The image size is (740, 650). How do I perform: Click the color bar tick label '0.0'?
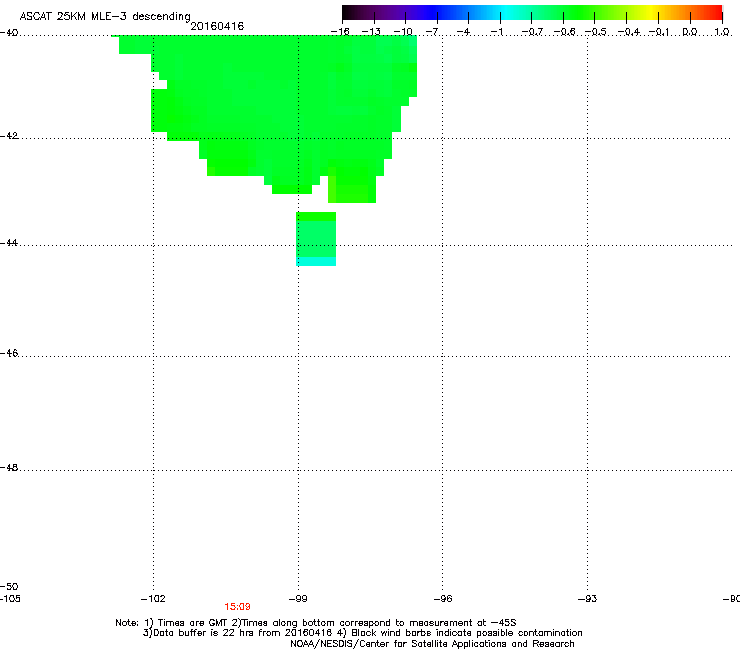pos(690,32)
